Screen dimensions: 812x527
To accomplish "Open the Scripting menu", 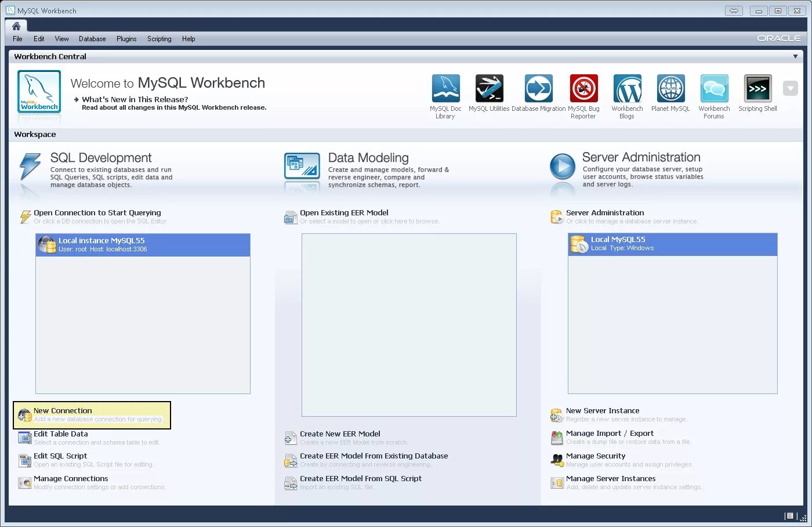I will point(159,39).
